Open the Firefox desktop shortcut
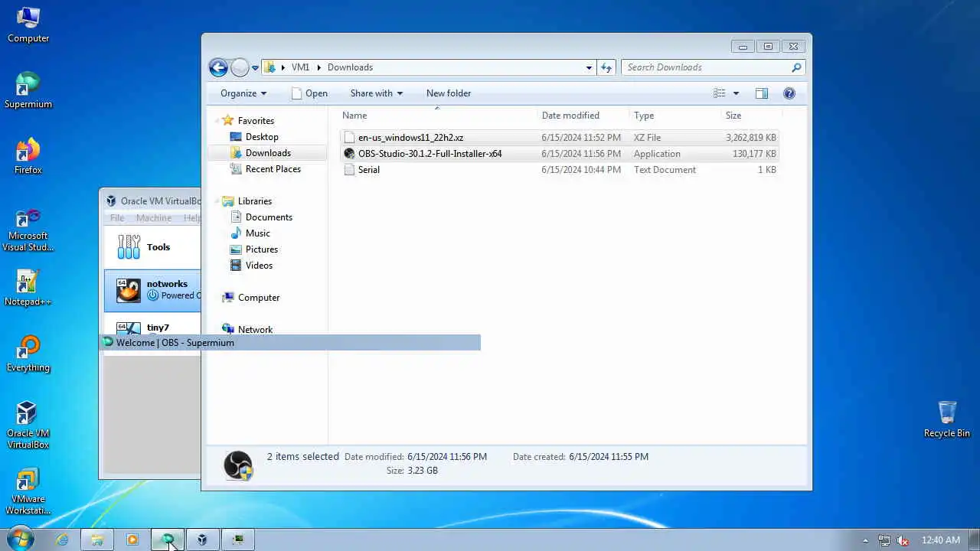 28,157
